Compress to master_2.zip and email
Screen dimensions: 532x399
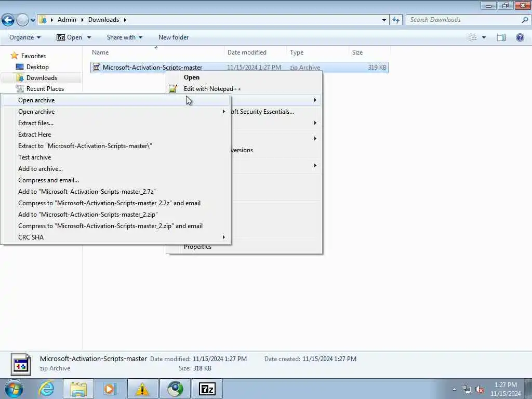(116, 226)
